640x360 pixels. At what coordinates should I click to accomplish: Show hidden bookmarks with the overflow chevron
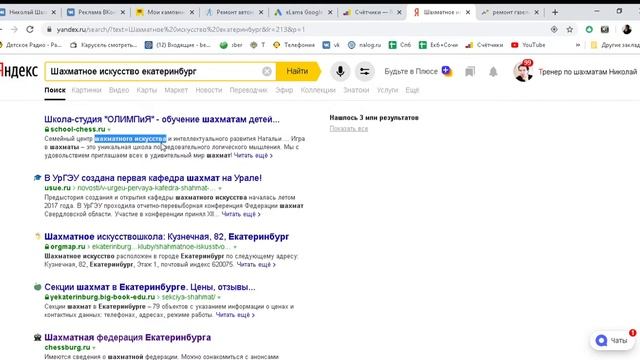click(x=578, y=45)
